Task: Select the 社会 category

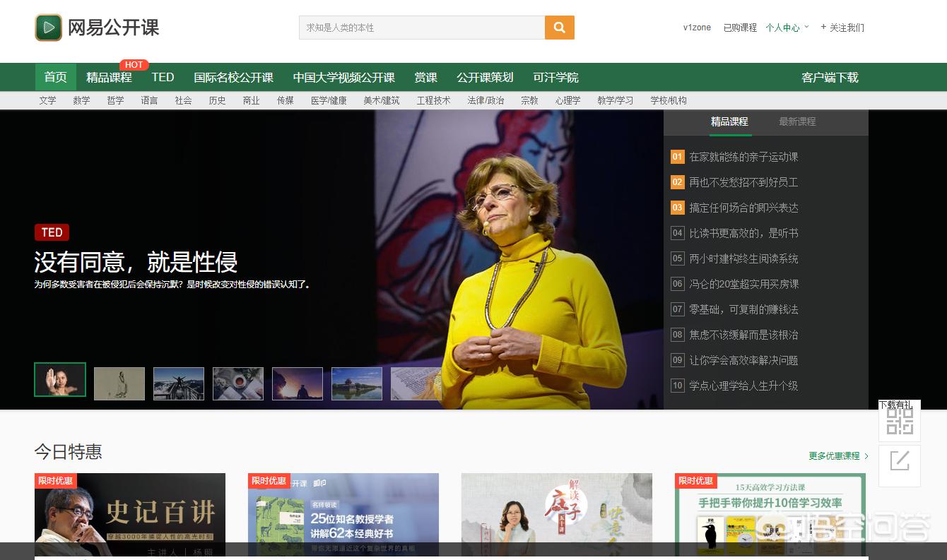Action: point(183,100)
